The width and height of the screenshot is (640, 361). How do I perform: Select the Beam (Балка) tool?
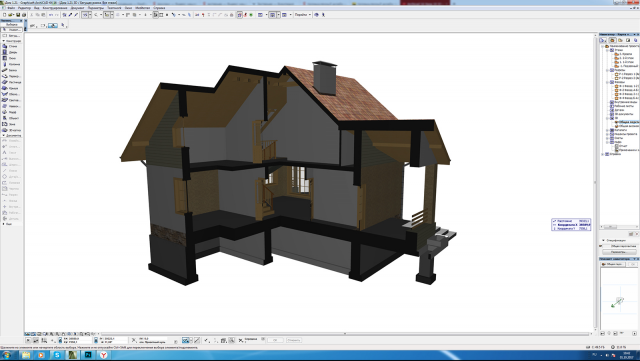[x=11, y=70]
